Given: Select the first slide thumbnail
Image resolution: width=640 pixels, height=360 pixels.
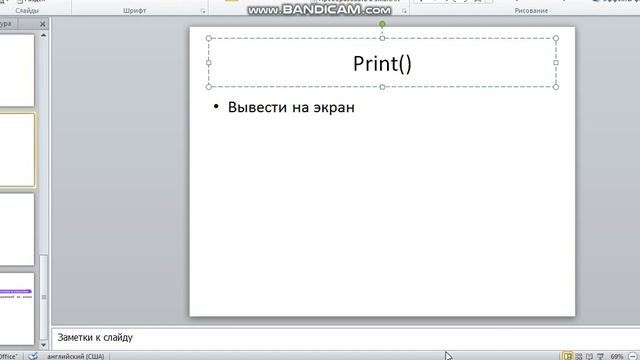Looking at the screenshot, I should coord(17,70).
